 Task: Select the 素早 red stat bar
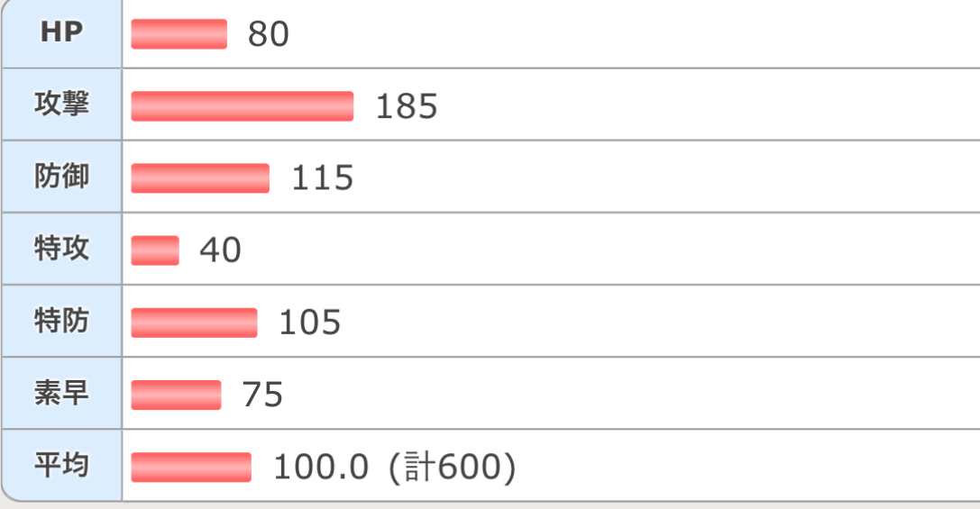coord(176,395)
